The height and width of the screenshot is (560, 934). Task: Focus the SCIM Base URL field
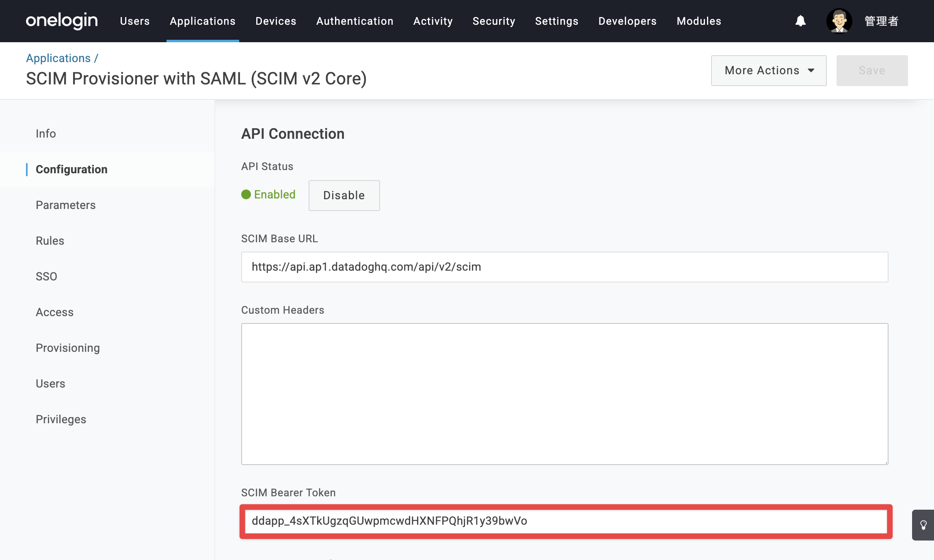click(x=564, y=267)
